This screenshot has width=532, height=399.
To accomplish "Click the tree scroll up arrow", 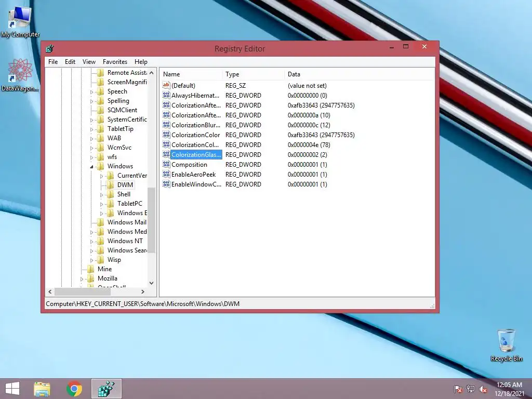I will tap(151, 73).
